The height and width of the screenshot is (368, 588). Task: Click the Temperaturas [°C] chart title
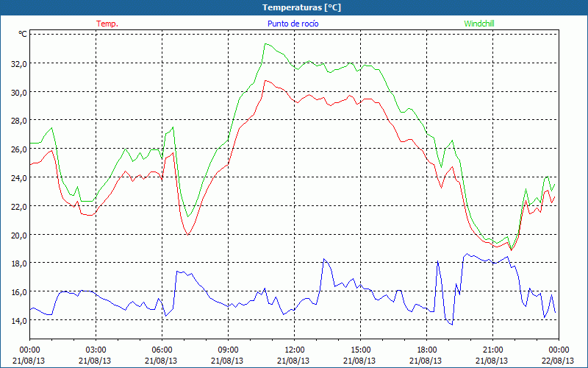coord(301,7)
